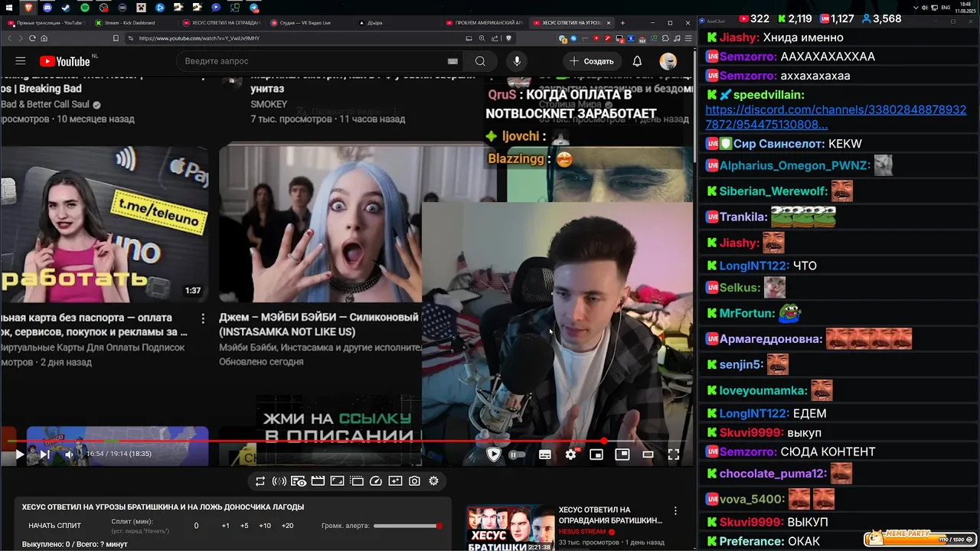Viewport: 980px width, 551px height.
Task: Open player settings gear
Action: pyautogui.click(x=570, y=455)
